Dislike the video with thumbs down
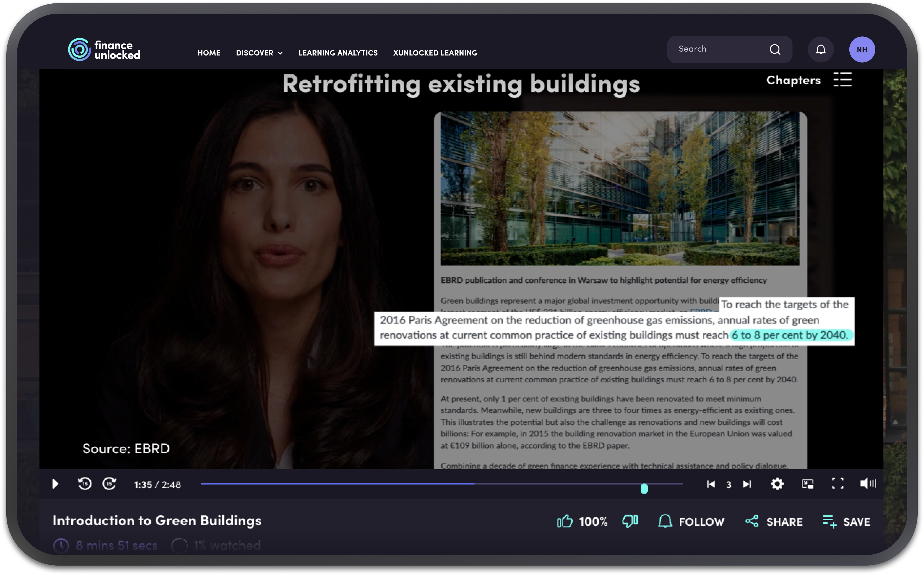 630,521
